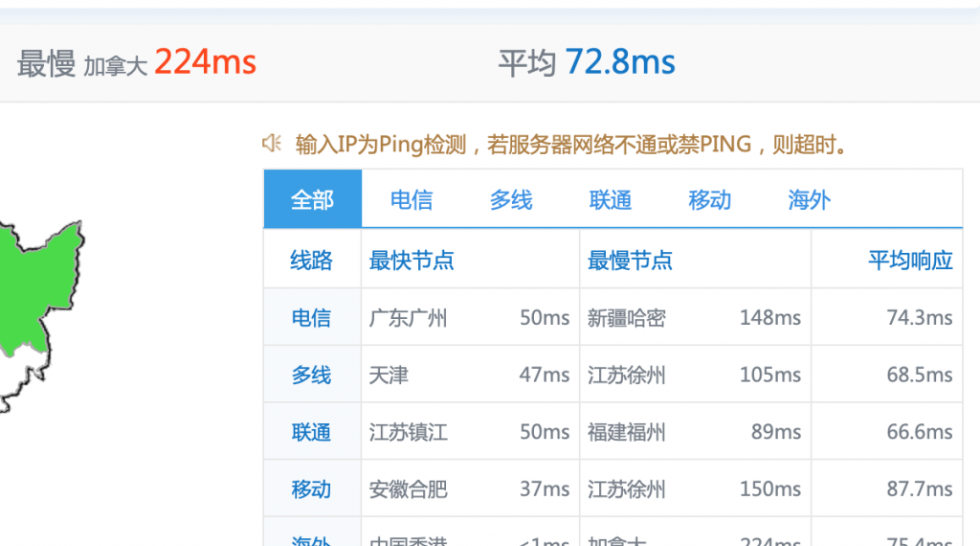Screen dimensions: 980x546
Task: Click the 150ms value
Action: pos(770,489)
